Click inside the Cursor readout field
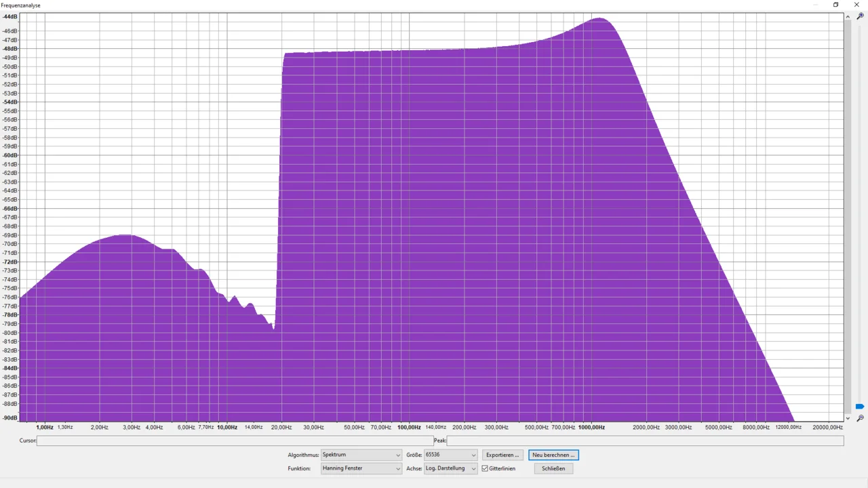 pyautogui.click(x=235, y=441)
